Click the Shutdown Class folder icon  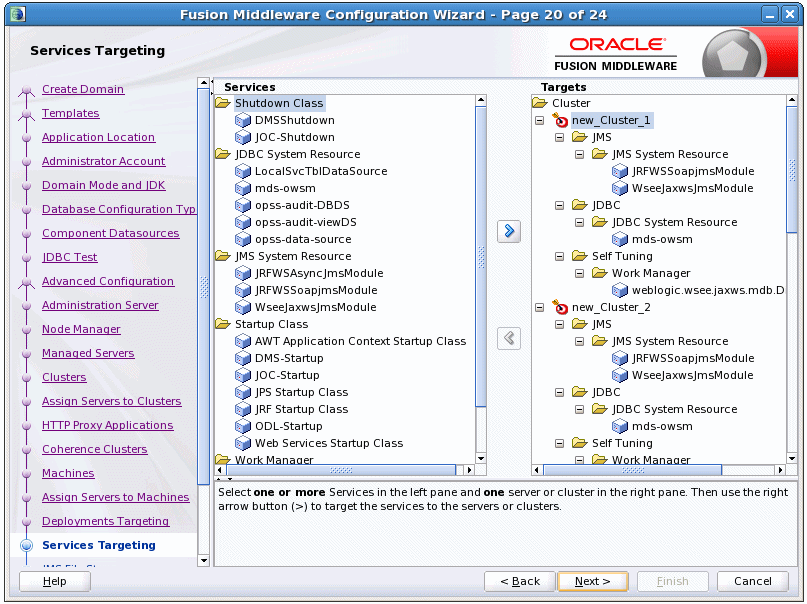click(x=223, y=103)
